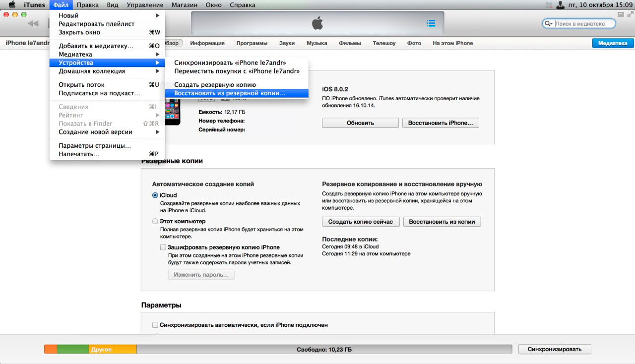Click the Свободно: 10,23 ГБ label
635x364 pixels.
click(324, 350)
